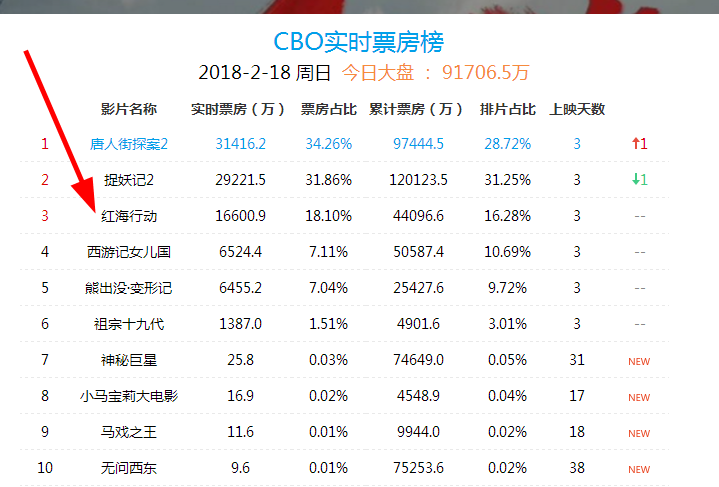Click the 上映天数 column header
719x487 pixels.
coord(577,109)
